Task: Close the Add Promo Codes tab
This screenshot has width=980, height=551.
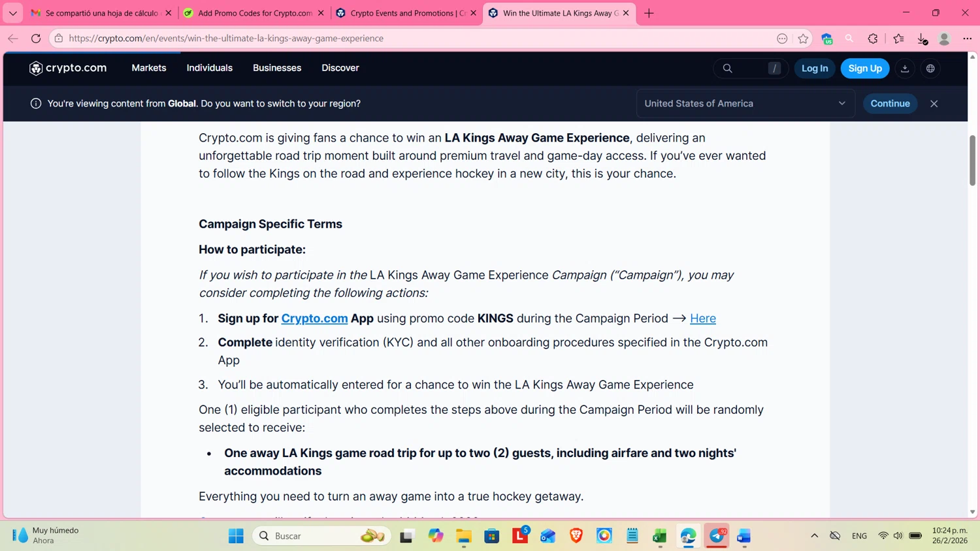Action: tap(321, 13)
